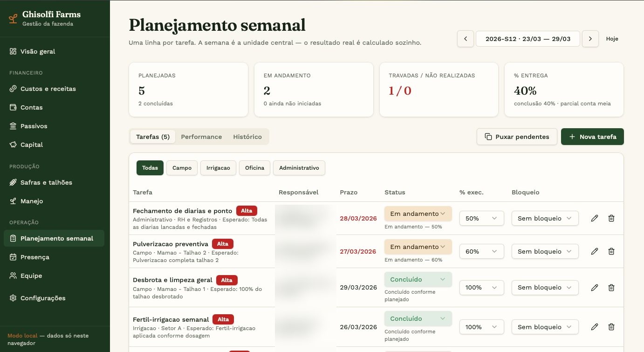Screen dimensions: 644x352
Task: Select Planejamento semanal in the sidebar
Action: [54, 238]
